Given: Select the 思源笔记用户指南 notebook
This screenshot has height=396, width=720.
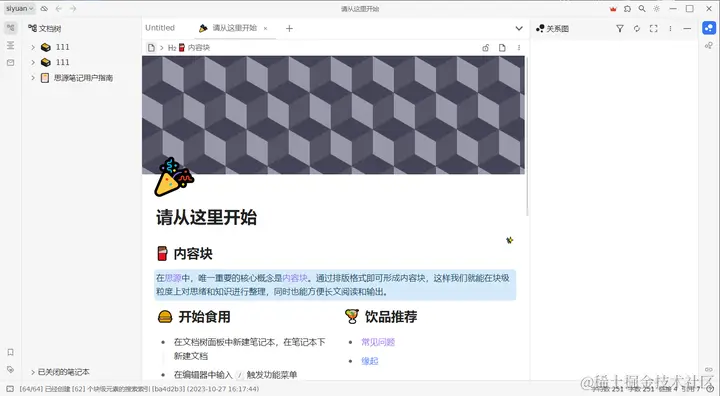Looking at the screenshot, I should [83, 78].
